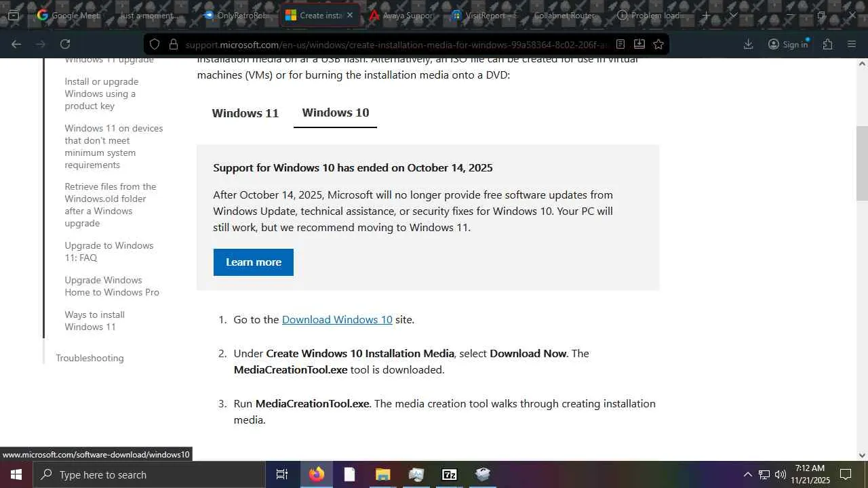Open the Firefox downloads panel
868x488 pixels.
tap(748, 44)
